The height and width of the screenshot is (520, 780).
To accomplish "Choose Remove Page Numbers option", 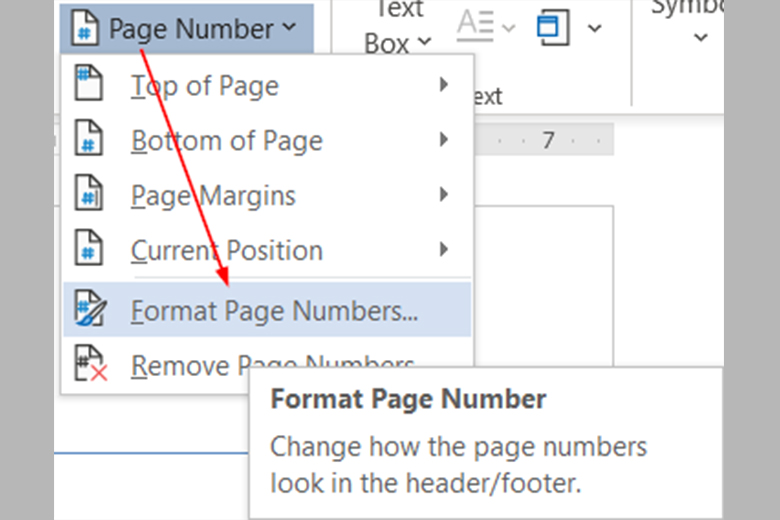I will tap(267, 365).
